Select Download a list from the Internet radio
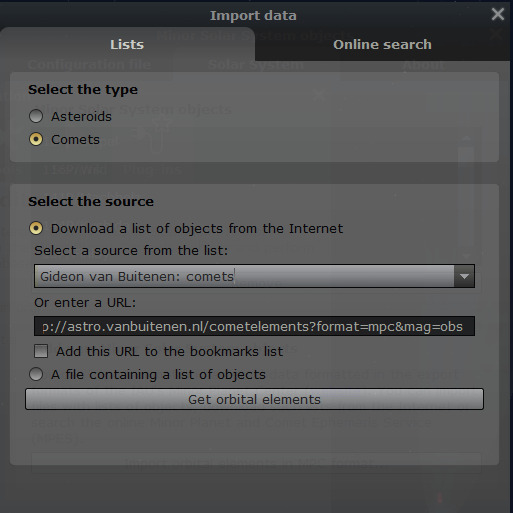 pyautogui.click(x=36, y=228)
